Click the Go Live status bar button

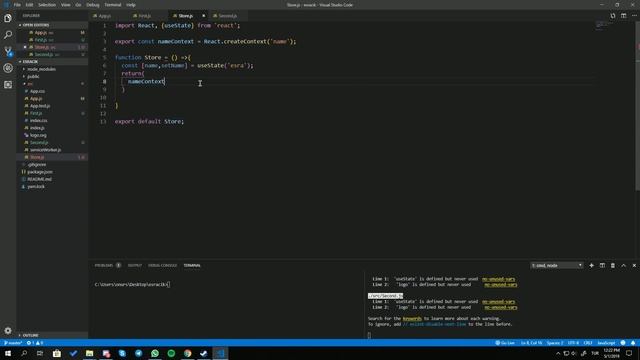click(505, 343)
